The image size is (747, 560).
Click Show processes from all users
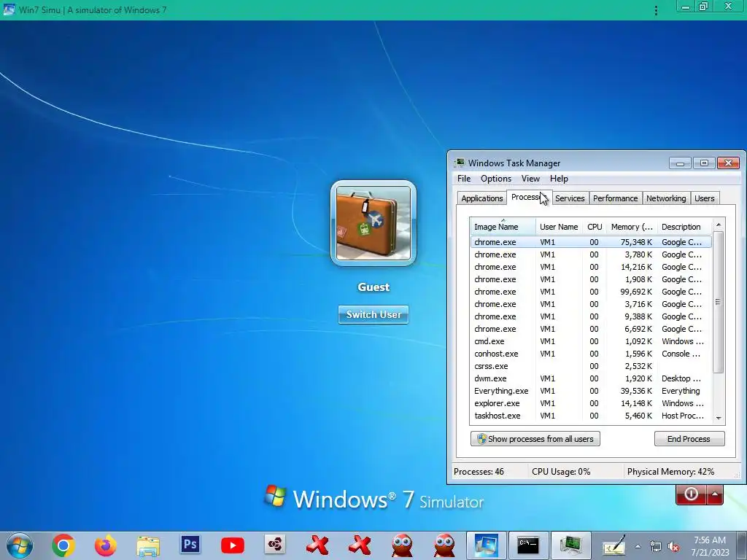[535, 438]
